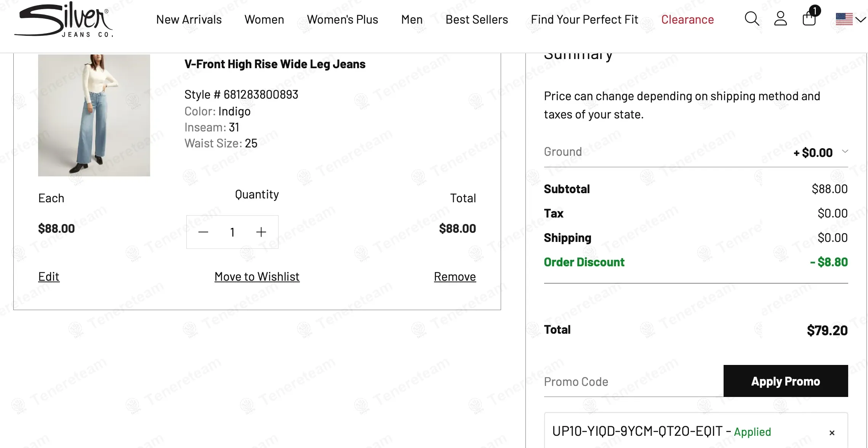
Task: Increase quantity with the plus button
Action: click(261, 232)
